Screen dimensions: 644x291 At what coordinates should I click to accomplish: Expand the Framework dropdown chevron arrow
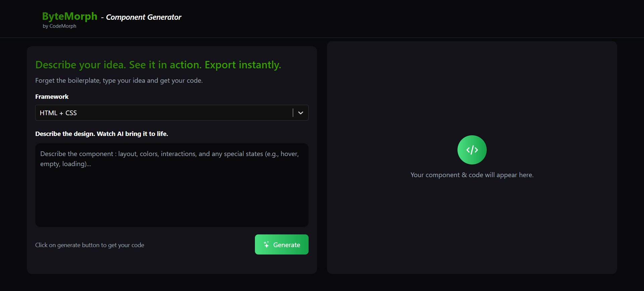pyautogui.click(x=301, y=113)
